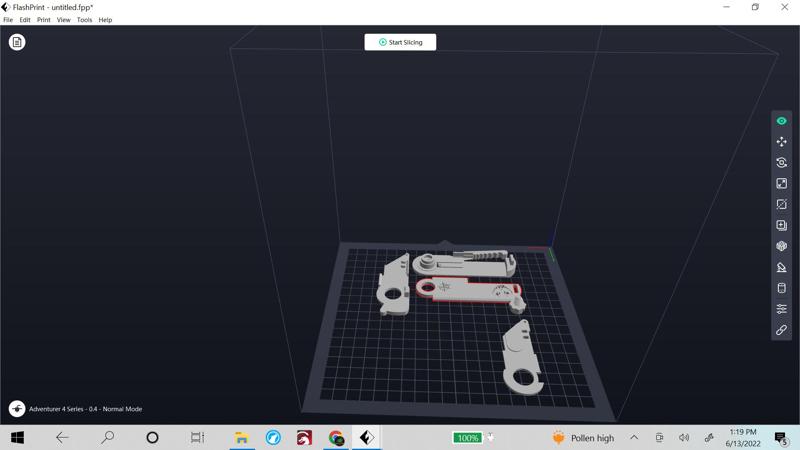Image resolution: width=800 pixels, height=450 pixels.
Task: Select the leftmost model on the bed
Action: [394, 286]
